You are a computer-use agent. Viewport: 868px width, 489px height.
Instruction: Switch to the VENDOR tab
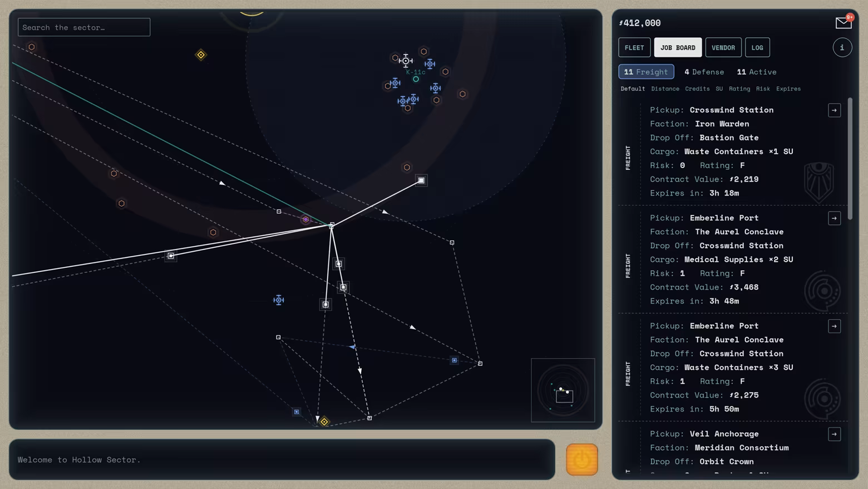pos(723,47)
